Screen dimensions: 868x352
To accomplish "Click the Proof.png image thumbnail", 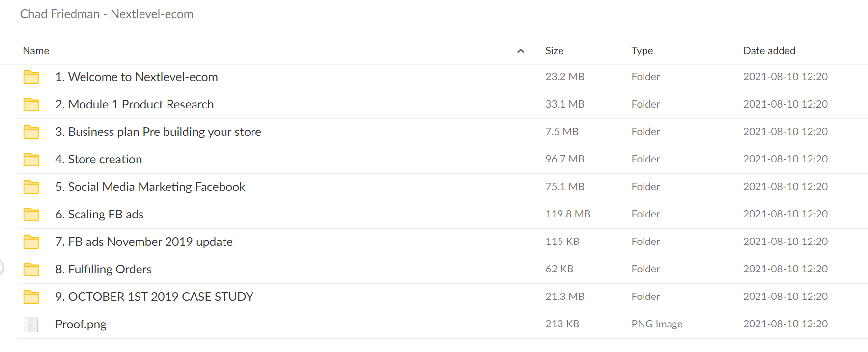I will (31, 325).
